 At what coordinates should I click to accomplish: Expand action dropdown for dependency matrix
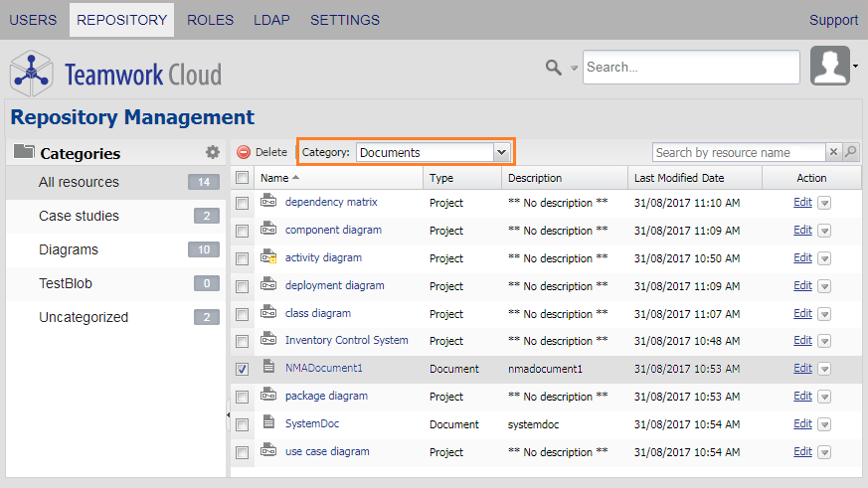click(824, 203)
